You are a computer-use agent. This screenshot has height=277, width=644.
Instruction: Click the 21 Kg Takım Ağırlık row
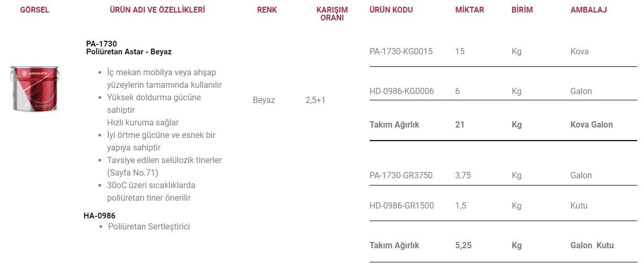click(x=503, y=125)
